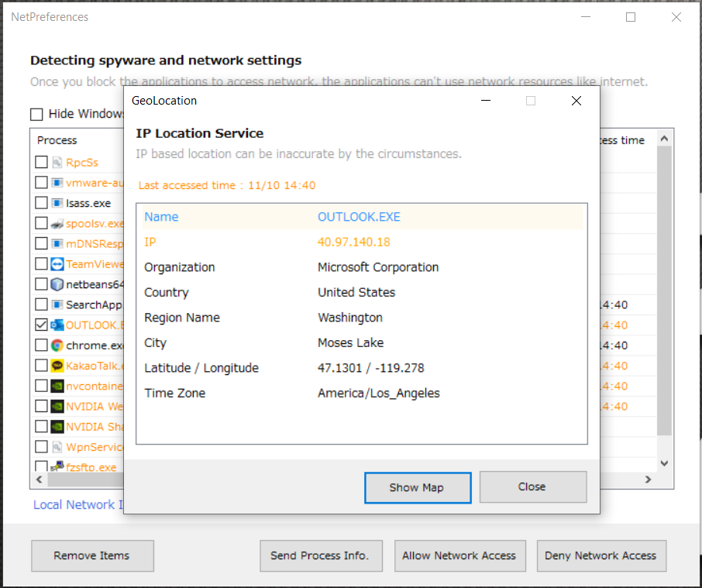Click the RpcSs process icon

click(57, 162)
